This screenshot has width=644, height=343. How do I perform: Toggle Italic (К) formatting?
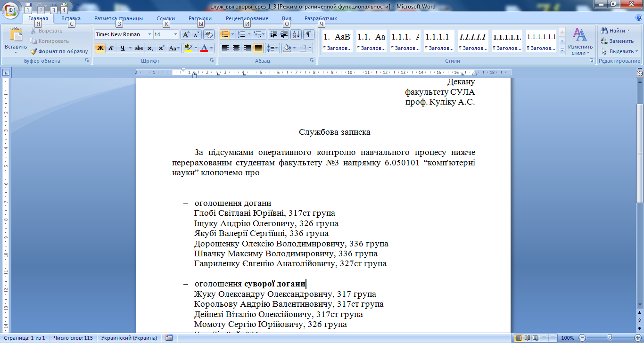click(x=111, y=48)
